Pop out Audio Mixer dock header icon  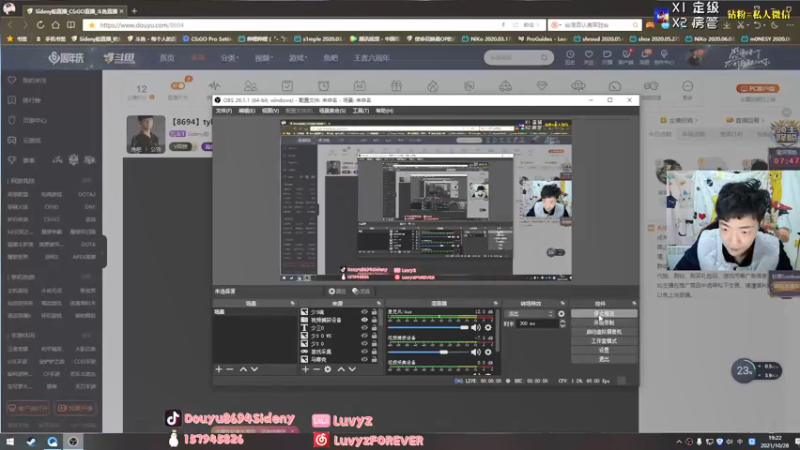point(495,304)
